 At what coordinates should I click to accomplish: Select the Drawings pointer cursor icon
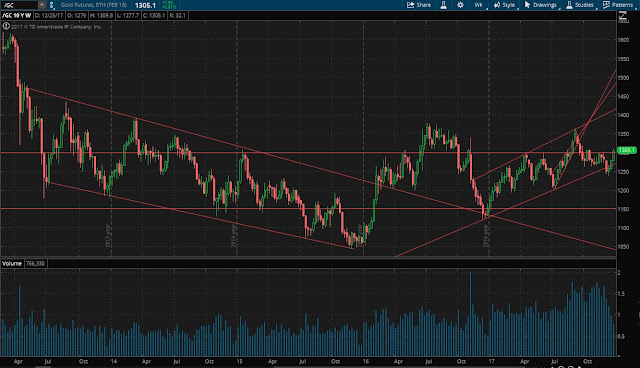point(527,5)
